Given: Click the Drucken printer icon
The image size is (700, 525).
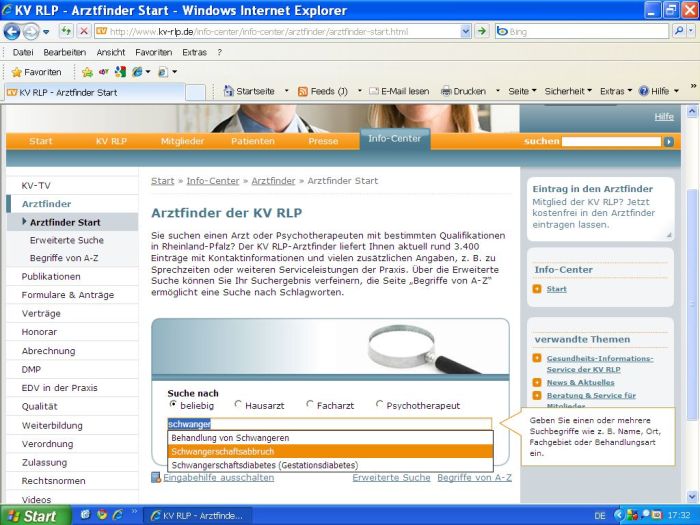Looking at the screenshot, I should (446, 92).
